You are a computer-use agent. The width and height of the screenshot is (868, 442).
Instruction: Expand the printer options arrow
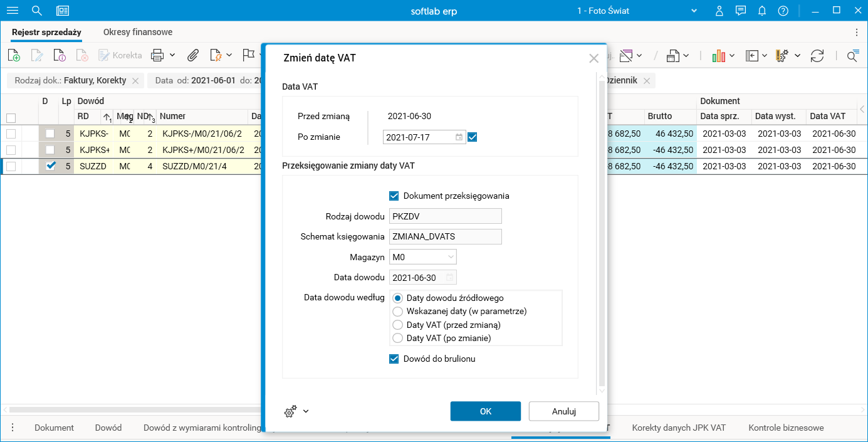172,55
